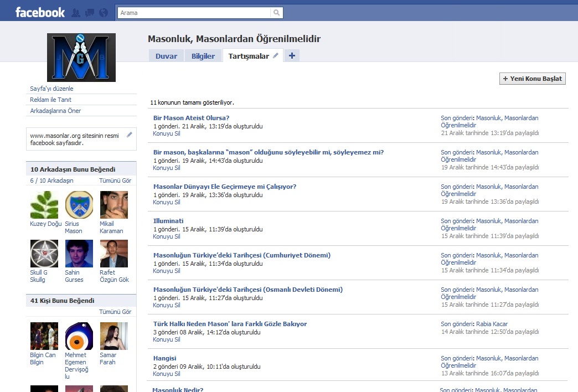Click text 11 konunun tamamı gösteriliyor.
Screen dimensions: 578x392
(192, 102)
